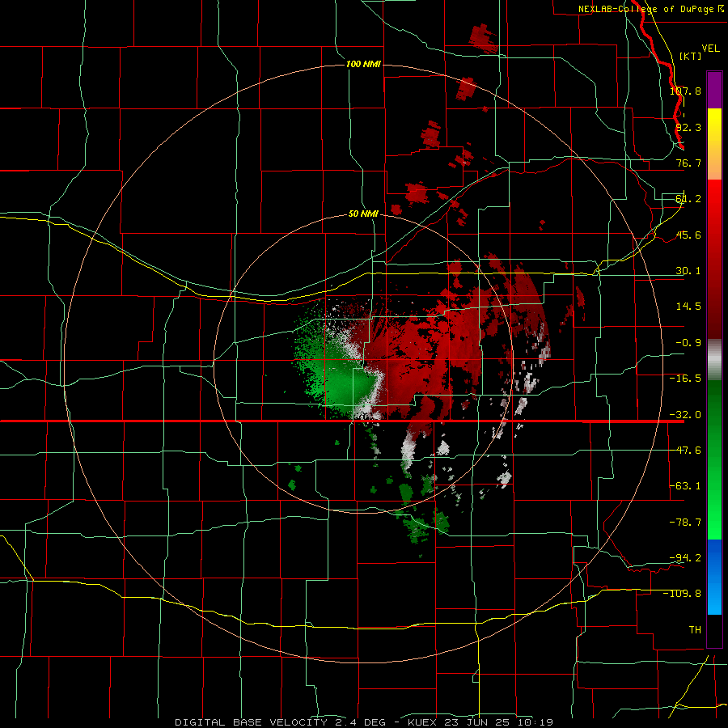
Task: Select the purple segment of the color scale
Action: pyautogui.click(x=714, y=90)
